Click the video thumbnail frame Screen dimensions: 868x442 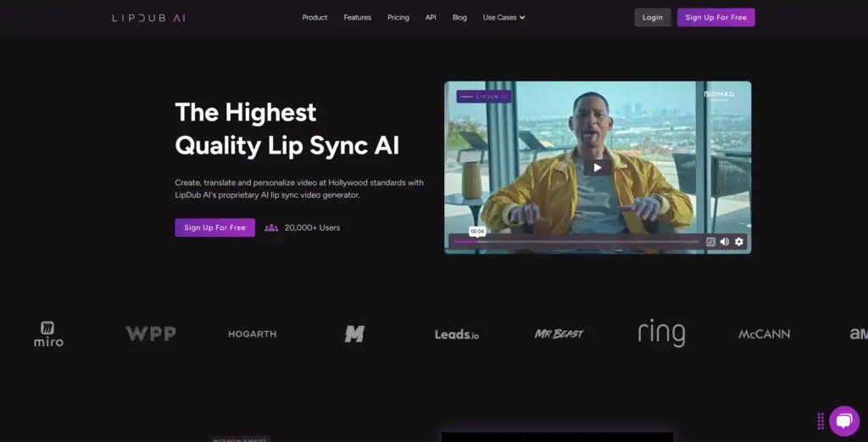pyautogui.click(x=598, y=167)
